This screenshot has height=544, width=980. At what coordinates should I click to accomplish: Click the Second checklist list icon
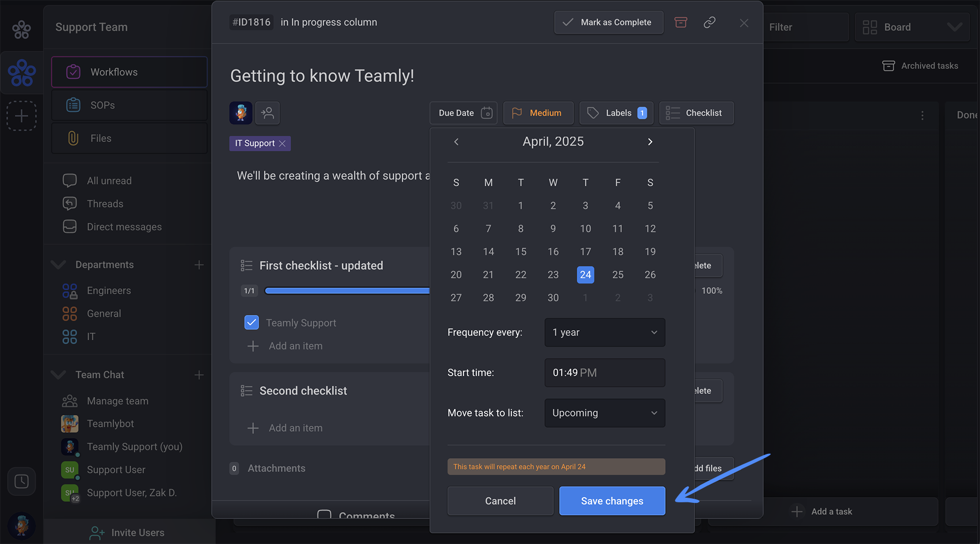click(246, 391)
